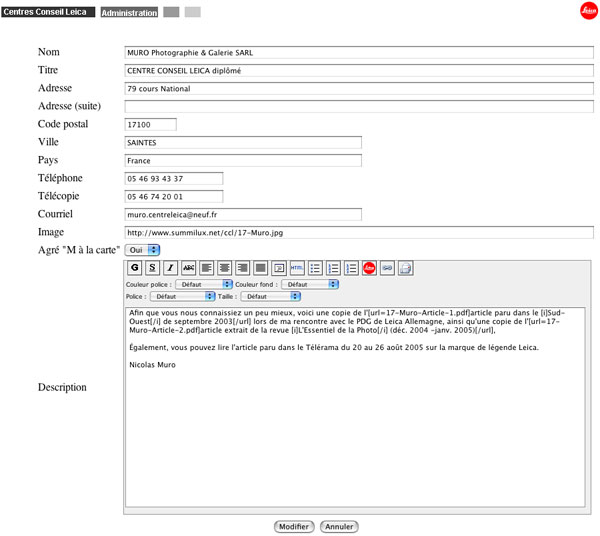The width and height of the screenshot is (600, 536).
Task: Justify text in description editor
Action: click(261, 268)
